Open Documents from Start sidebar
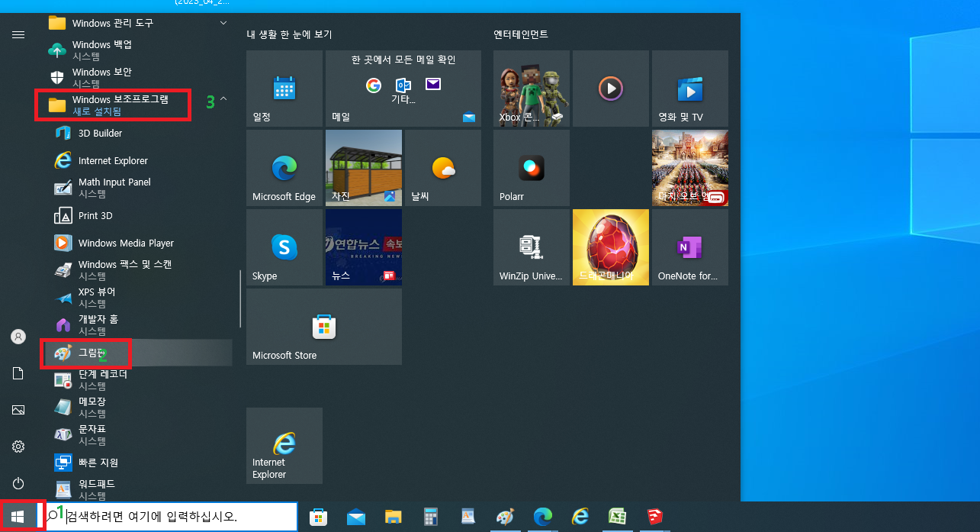980x532 pixels. [18, 373]
